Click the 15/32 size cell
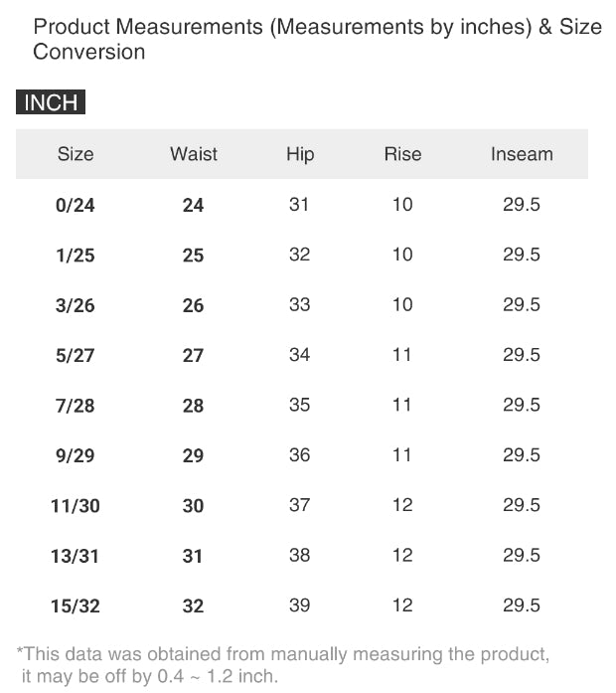The height and width of the screenshot is (693, 616). pyautogui.click(x=76, y=606)
